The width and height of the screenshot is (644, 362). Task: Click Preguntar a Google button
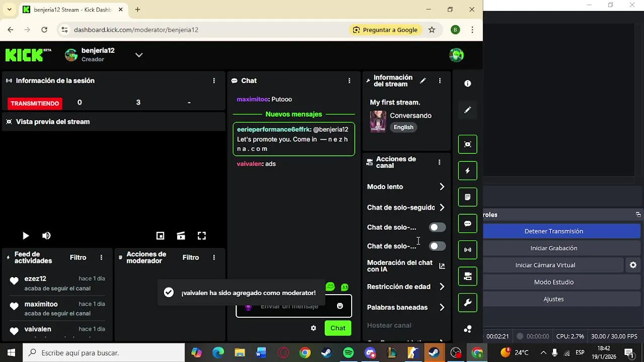point(385,30)
